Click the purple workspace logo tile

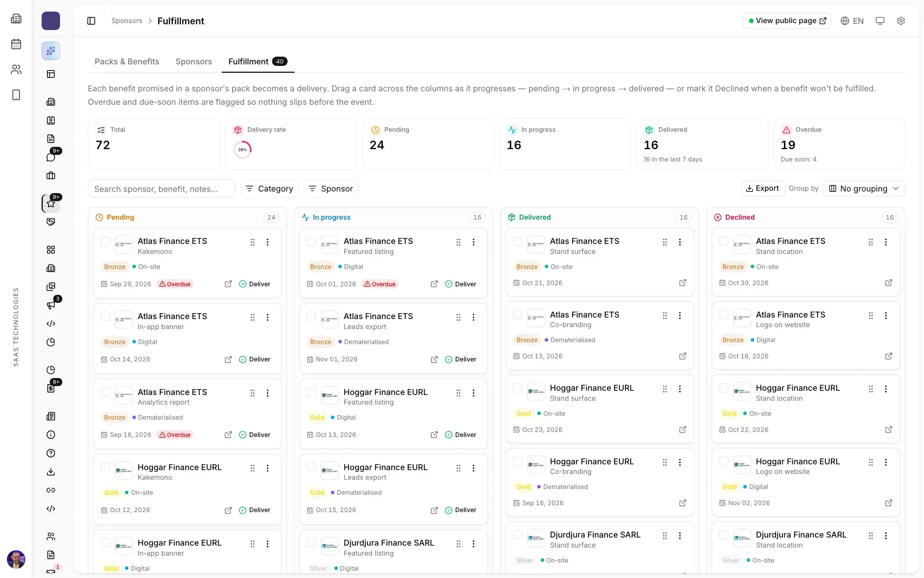[51, 21]
